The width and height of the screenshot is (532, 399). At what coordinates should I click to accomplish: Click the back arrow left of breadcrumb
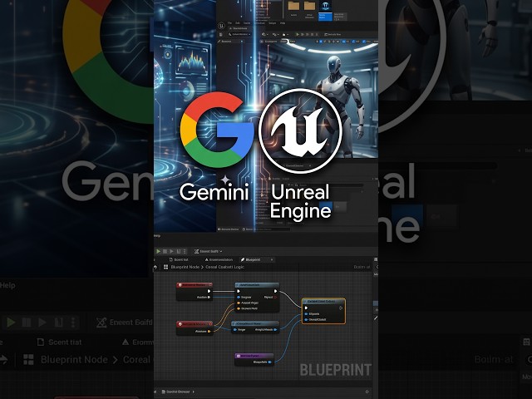point(155,268)
